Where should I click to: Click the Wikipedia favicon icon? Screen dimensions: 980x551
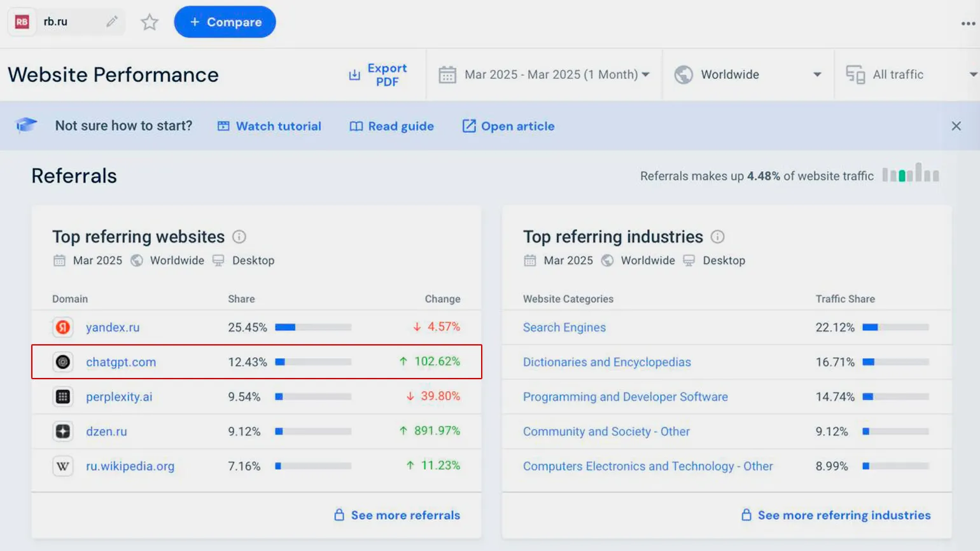point(63,466)
